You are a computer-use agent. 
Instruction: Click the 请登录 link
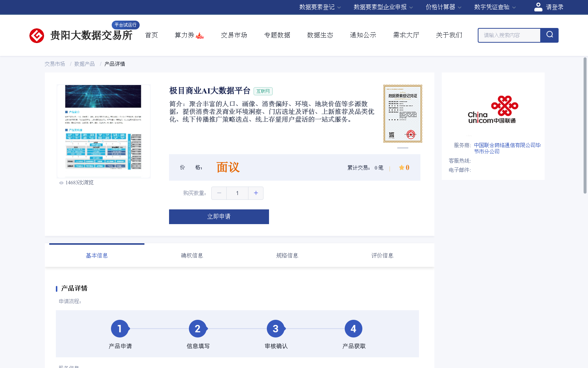click(555, 7)
